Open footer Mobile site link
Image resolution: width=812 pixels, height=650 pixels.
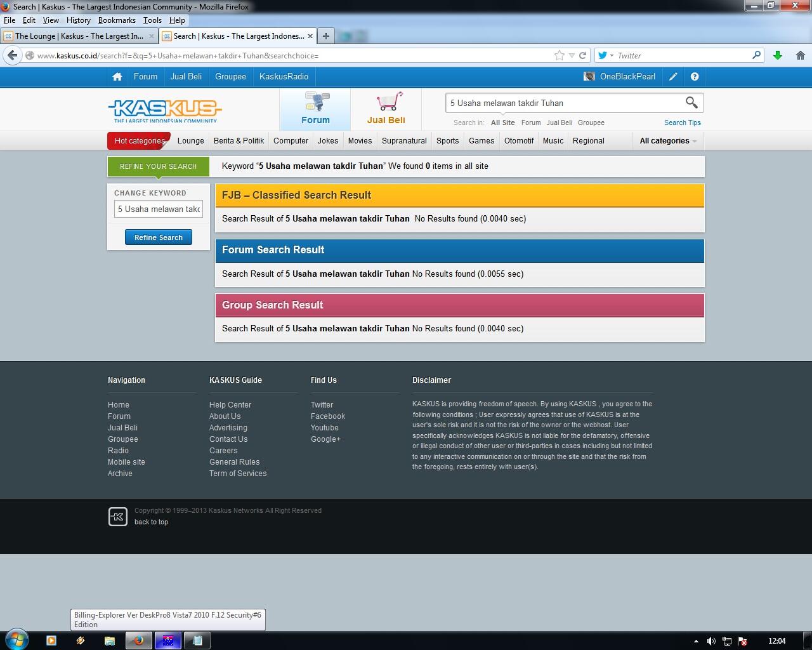[126, 462]
